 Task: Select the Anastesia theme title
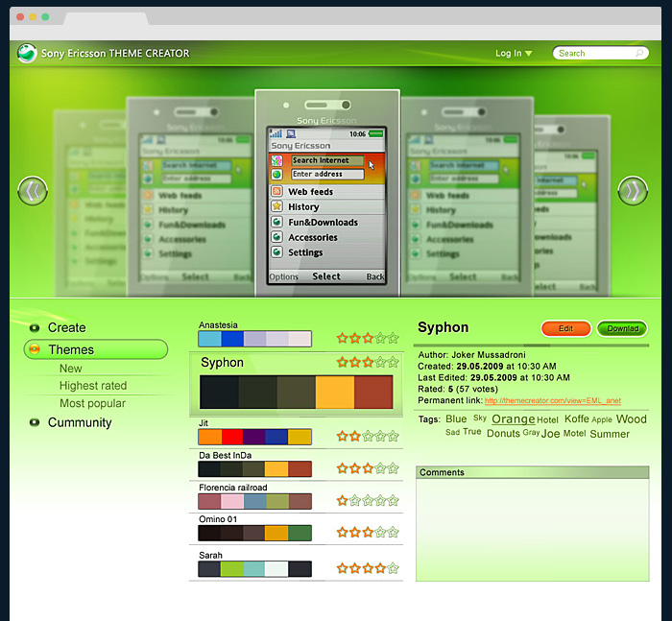(218, 324)
